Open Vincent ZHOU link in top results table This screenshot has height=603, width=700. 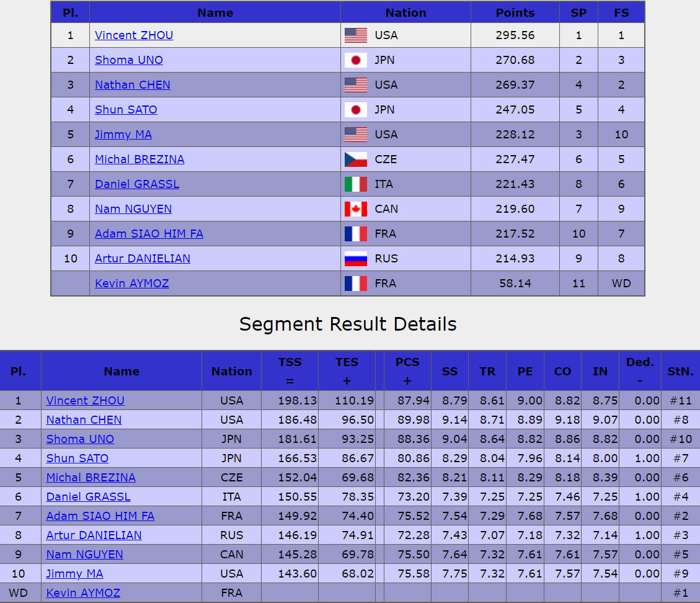pos(134,35)
